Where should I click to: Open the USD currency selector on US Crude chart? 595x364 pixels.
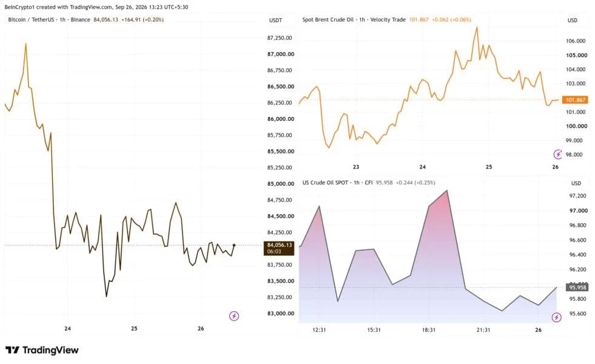[x=576, y=183]
